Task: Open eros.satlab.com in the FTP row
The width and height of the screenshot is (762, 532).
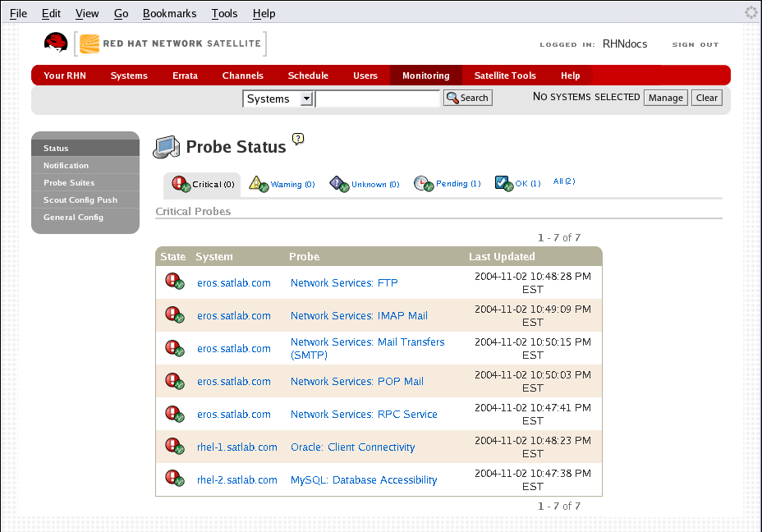Action: click(x=234, y=282)
